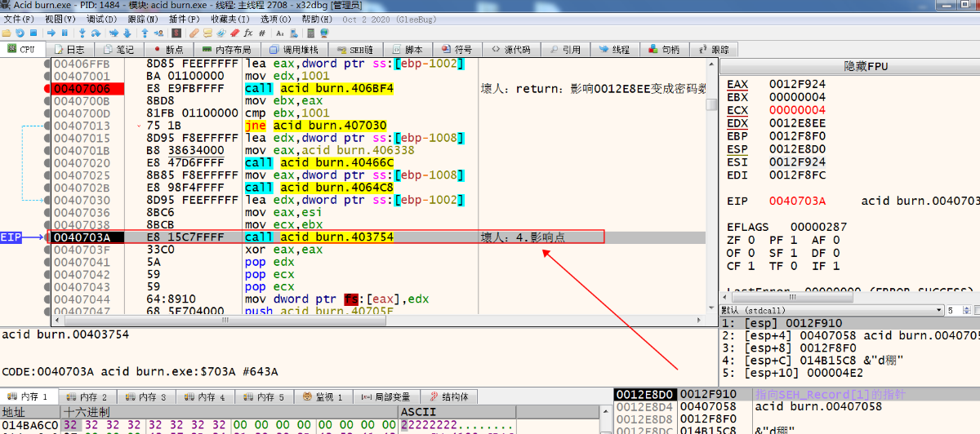The image size is (980, 434).
Task: Show comments via the speech-bubble icon
Action: tap(207, 33)
